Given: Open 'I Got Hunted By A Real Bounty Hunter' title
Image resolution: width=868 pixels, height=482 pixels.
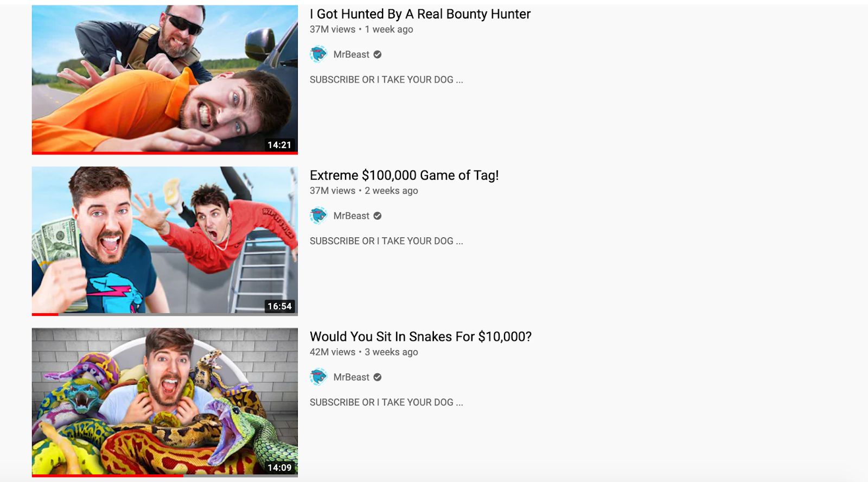Looking at the screenshot, I should click(x=420, y=14).
